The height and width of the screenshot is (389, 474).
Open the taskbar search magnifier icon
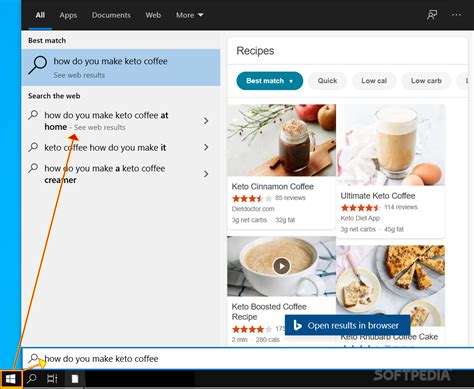point(32,378)
